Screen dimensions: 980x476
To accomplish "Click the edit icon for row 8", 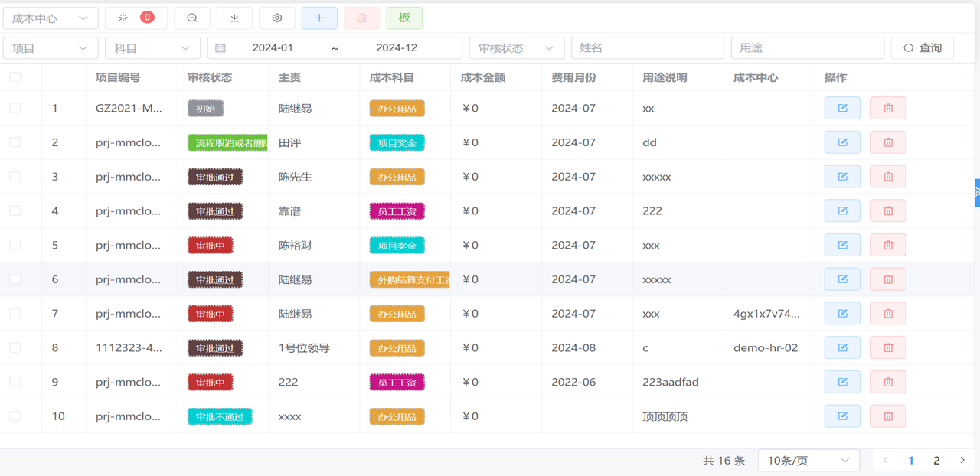I will 842,347.
